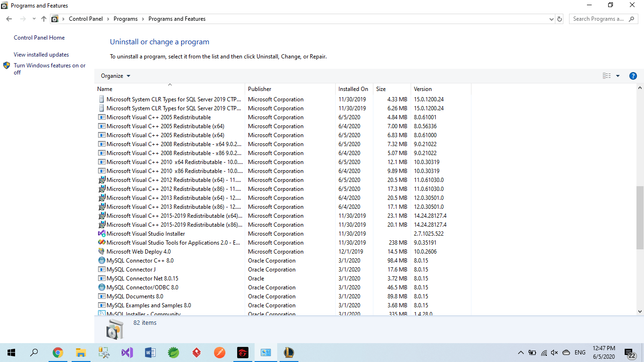Click the MySQL Documents 8.0 row icon
The image size is (644, 362).
pos(101,296)
